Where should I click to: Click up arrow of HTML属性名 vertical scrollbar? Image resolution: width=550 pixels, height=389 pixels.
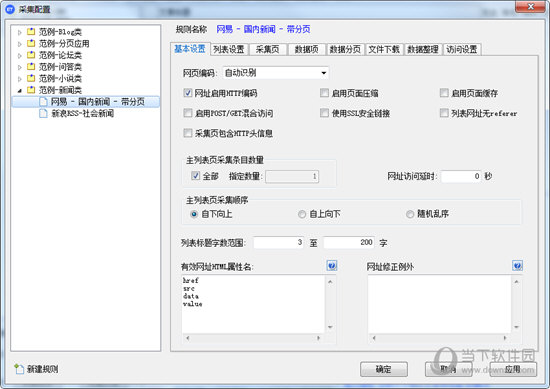330,281
